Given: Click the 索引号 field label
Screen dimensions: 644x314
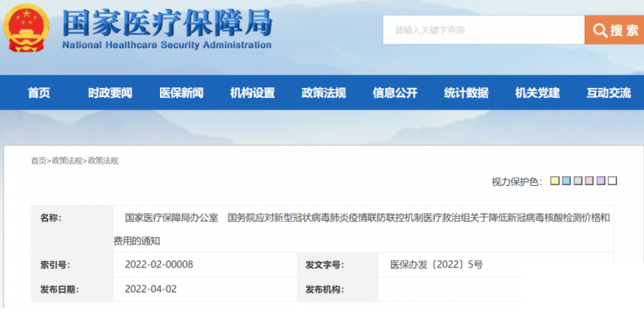Looking at the screenshot, I should pos(55,265).
